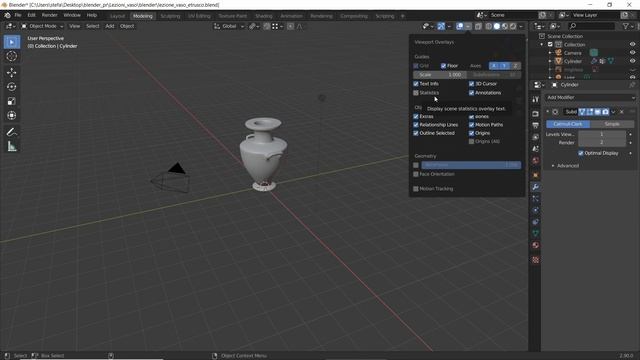
Task: Open the Modifier wrench properties tab
Action: [x=536, y=187]
